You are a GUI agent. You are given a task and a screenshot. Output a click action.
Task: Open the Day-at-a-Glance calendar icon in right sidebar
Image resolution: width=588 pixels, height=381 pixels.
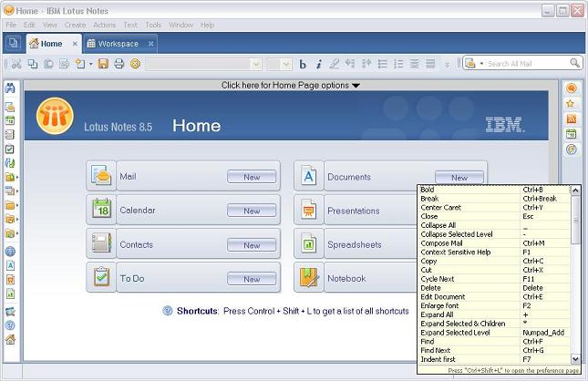(x=571, y=134)
